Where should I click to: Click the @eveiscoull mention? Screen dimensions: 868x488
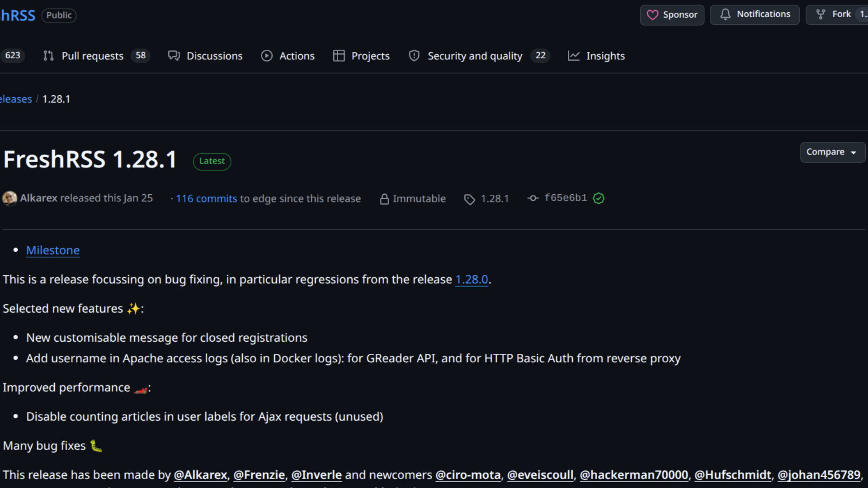point(540,475)
